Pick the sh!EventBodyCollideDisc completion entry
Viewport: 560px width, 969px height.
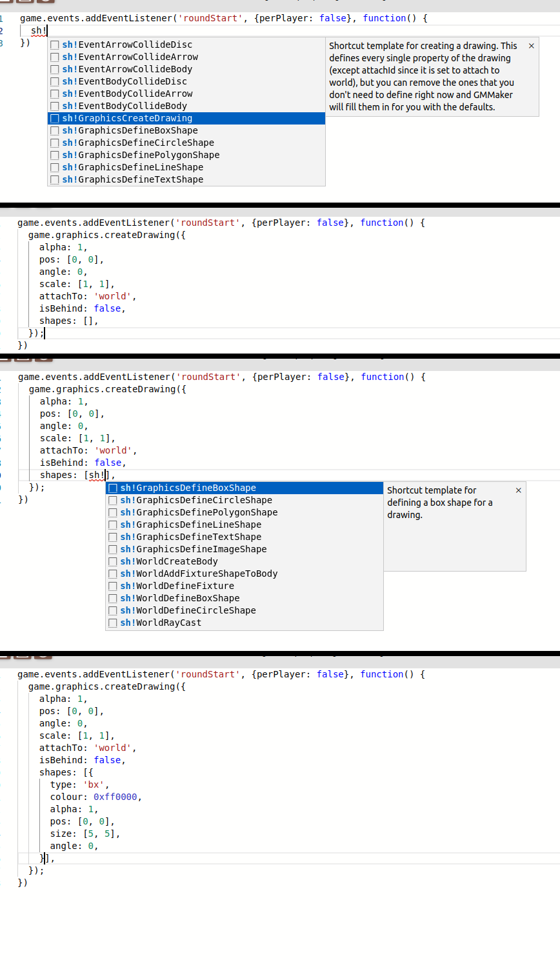point(125,82)
